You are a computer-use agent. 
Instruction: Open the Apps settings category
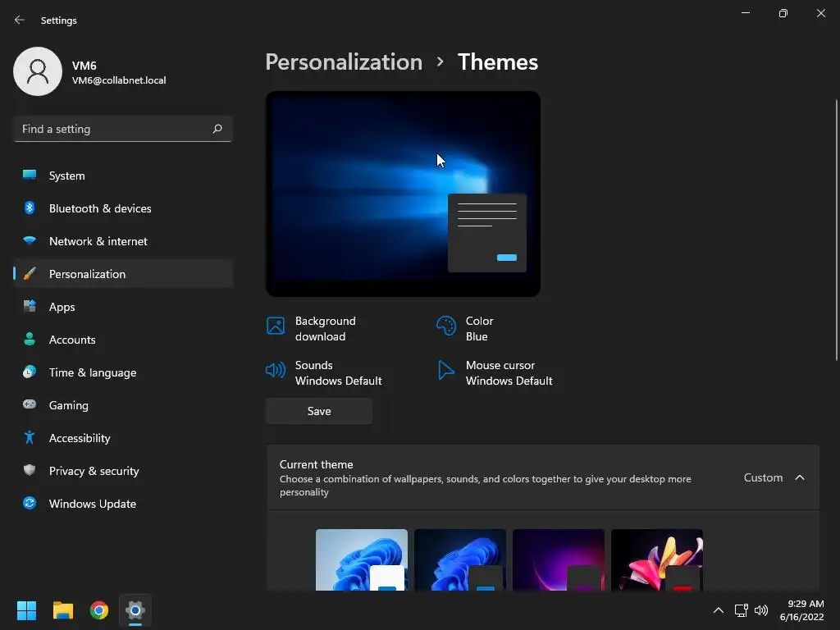point(123,307)
